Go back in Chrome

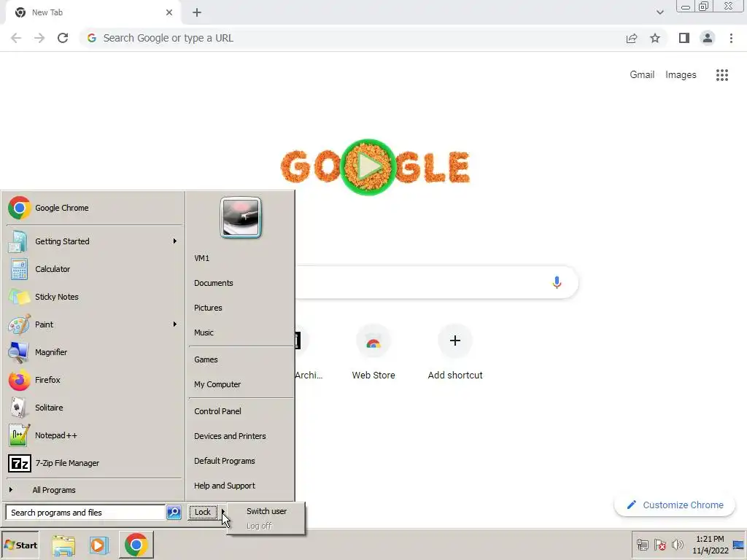[x=16, y=38]
